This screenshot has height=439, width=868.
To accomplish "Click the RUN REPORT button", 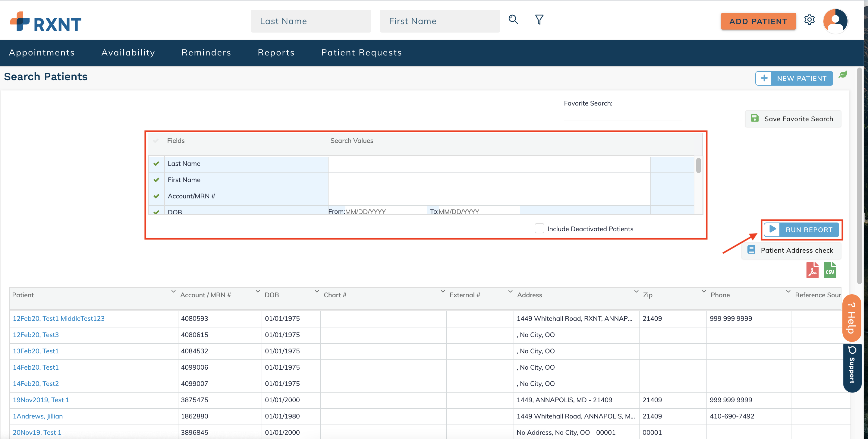I will (802, 230).
